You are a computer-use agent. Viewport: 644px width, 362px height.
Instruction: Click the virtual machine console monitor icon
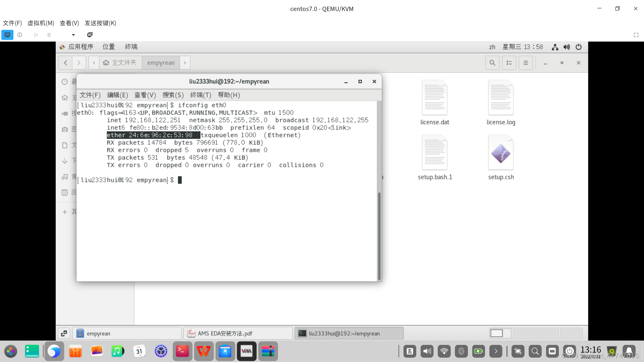7,35
